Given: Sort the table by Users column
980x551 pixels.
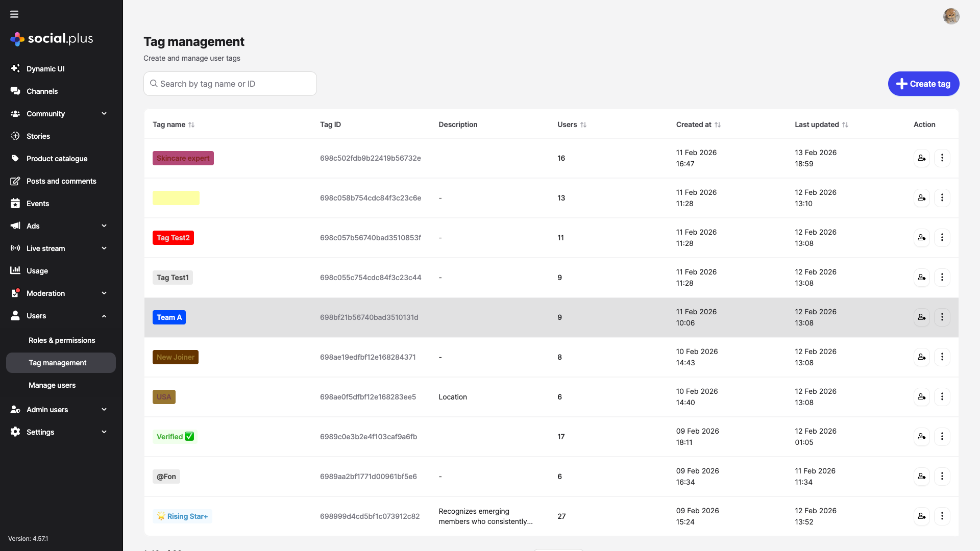Looking at the screenshot, I should point(584,124).
